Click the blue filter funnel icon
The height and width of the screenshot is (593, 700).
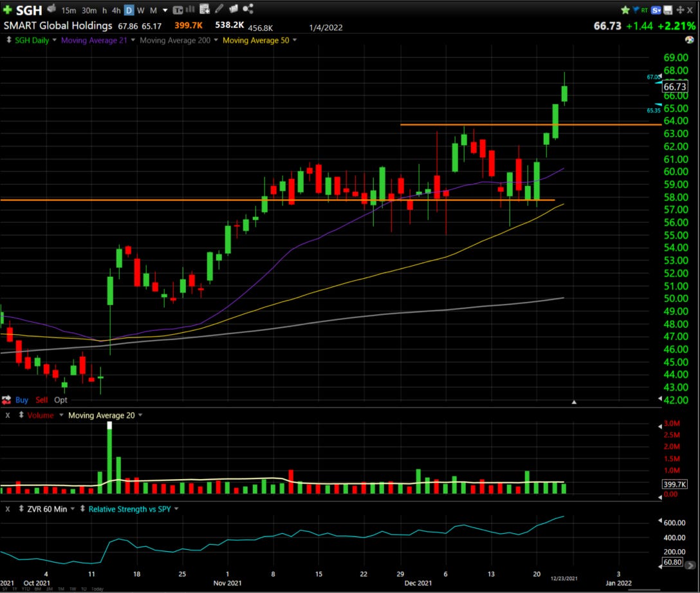coord(635,10)
